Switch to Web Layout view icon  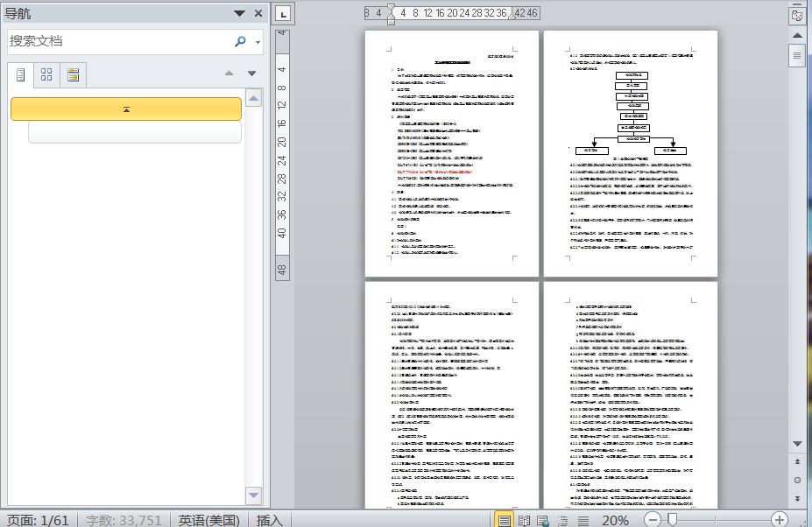tap(543, 520)
